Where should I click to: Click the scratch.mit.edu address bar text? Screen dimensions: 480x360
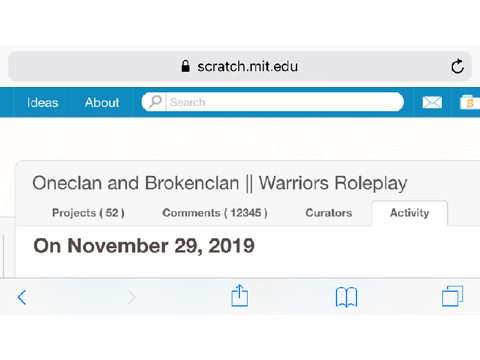click(x=247, y=67)
